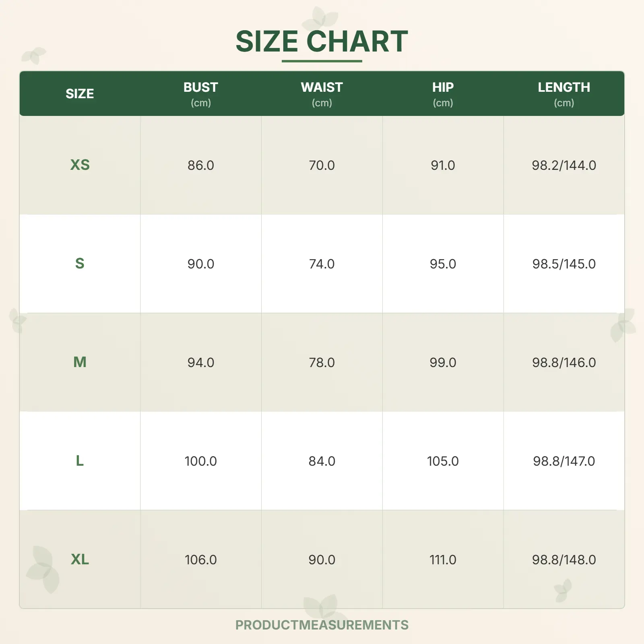Screen dimensions: 644x644
Task: Select the WAIST (cm) column header
Action: pyautogui.click(x=322, y=94)
